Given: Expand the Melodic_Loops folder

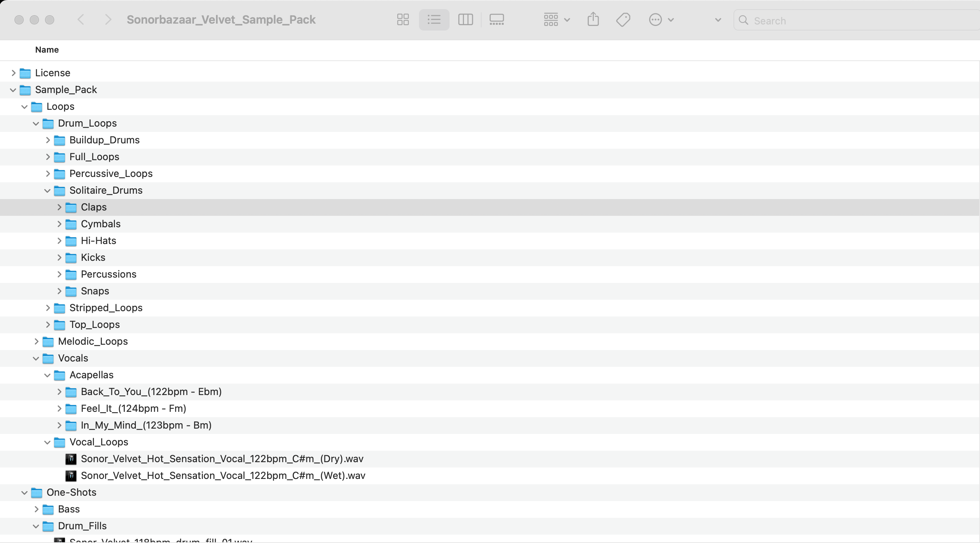Looking at the screenshot, I should coord(36,342).
